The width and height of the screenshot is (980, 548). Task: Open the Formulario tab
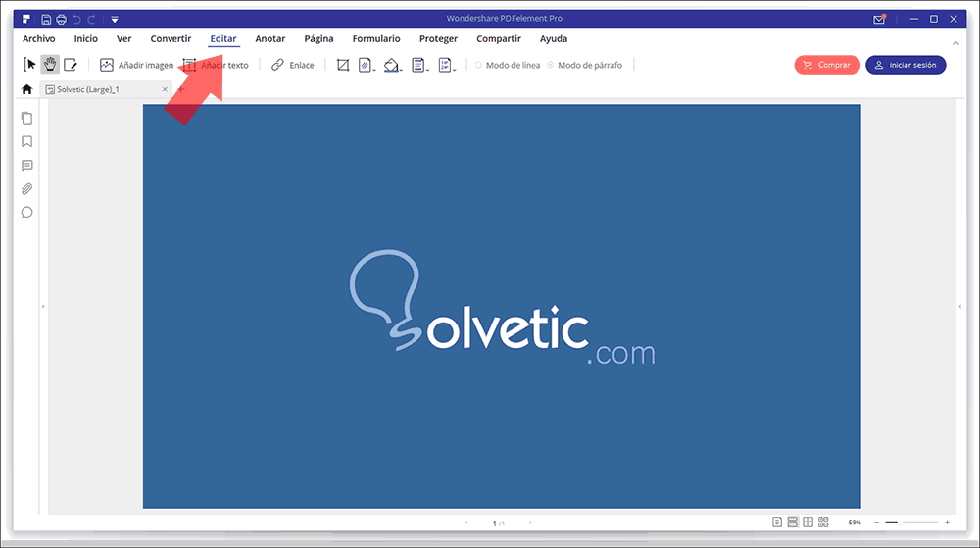tap(376, 39)
